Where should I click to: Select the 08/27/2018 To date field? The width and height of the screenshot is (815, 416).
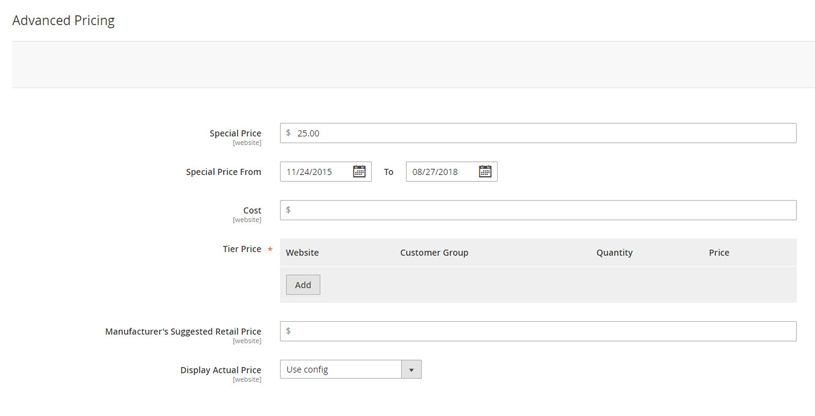[x=452, y=172]
